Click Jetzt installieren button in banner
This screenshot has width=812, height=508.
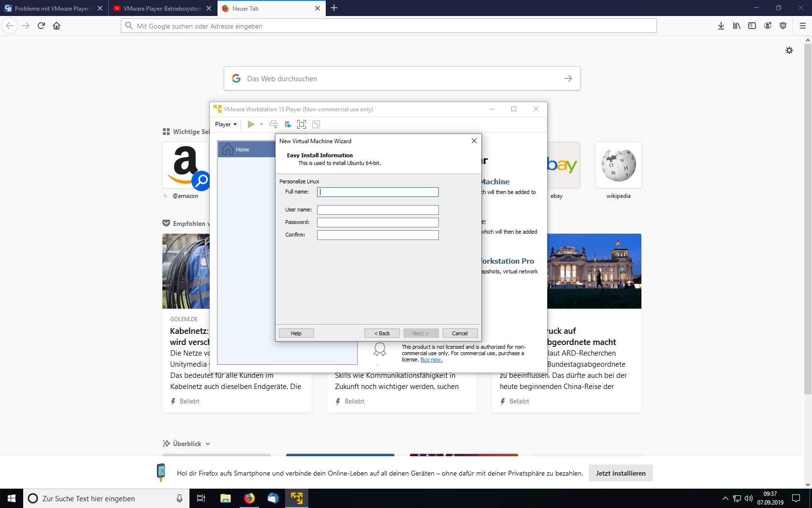[x=621, y=473]
